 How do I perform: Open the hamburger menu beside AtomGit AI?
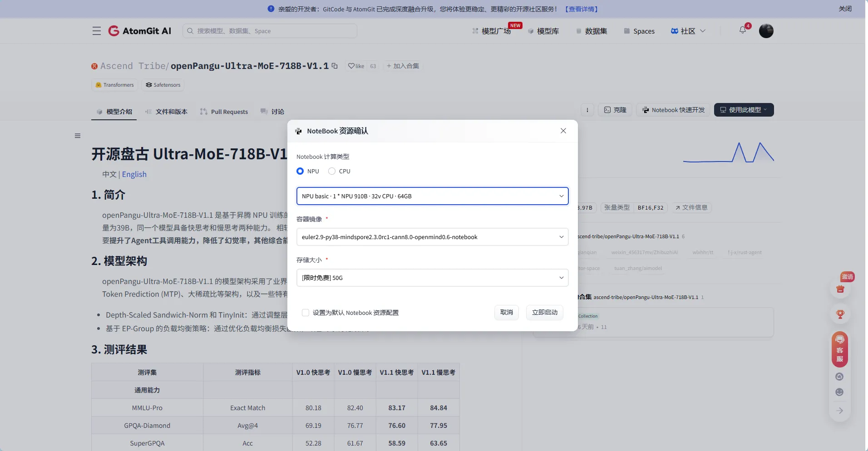pos(96,31)
